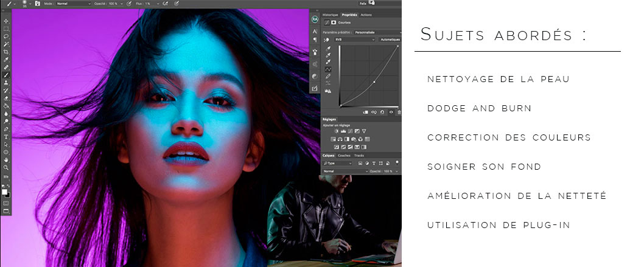Toggle airbrush mode in options bar
Screen dimensions: 644x267
pos(165,4)
